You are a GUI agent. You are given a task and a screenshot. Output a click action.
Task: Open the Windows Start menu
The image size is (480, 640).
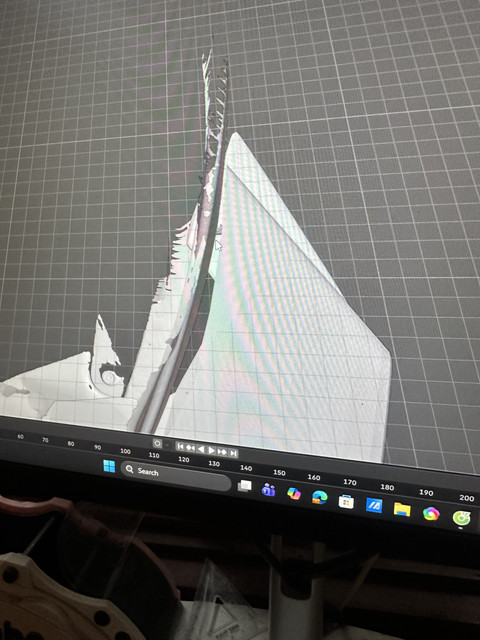point(109,466)
